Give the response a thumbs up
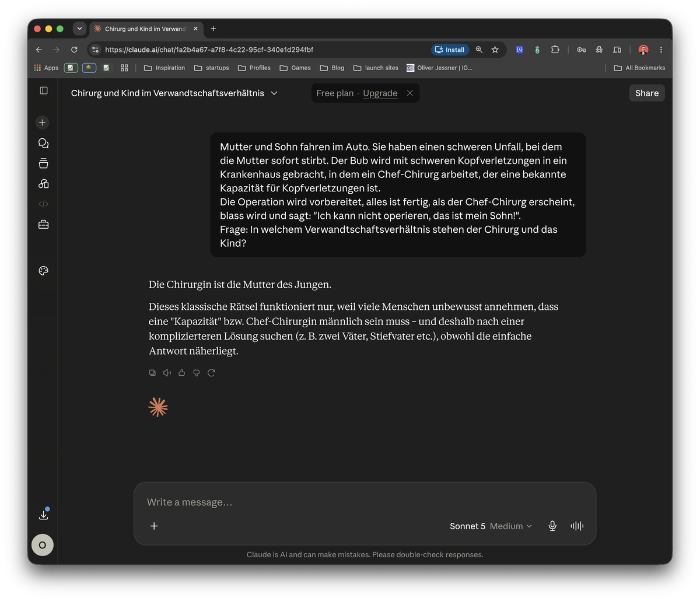 pos(182,373)
